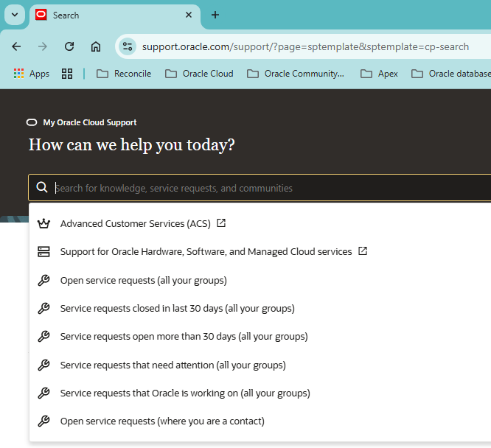
Task: Click the magnifier search icon
Action: pos(42,188)
